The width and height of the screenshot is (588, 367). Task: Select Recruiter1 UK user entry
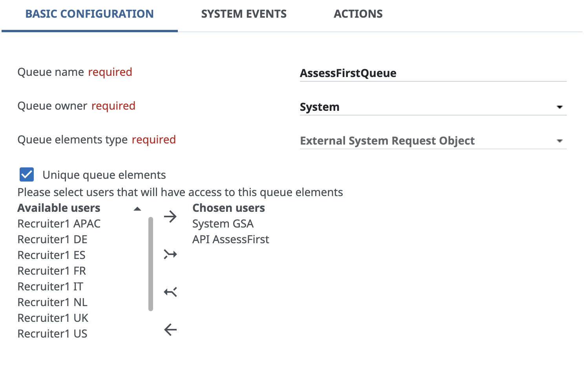click(x=53, y=318)
